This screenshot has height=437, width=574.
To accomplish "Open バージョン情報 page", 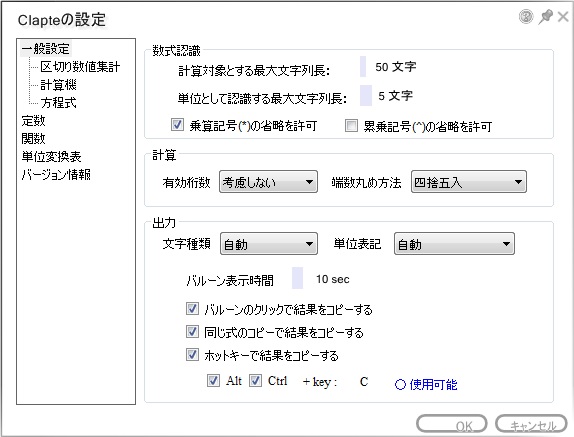I will [x=56, y=175].
